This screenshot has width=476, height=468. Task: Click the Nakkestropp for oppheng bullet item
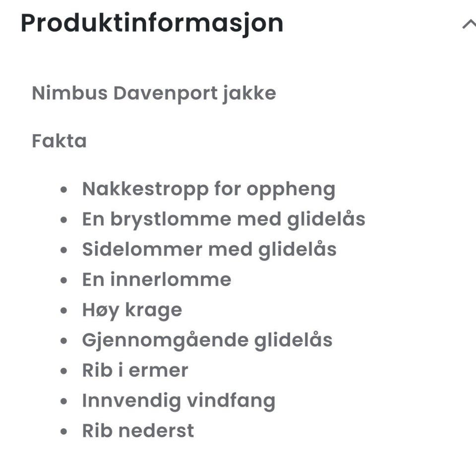(209, 190)
